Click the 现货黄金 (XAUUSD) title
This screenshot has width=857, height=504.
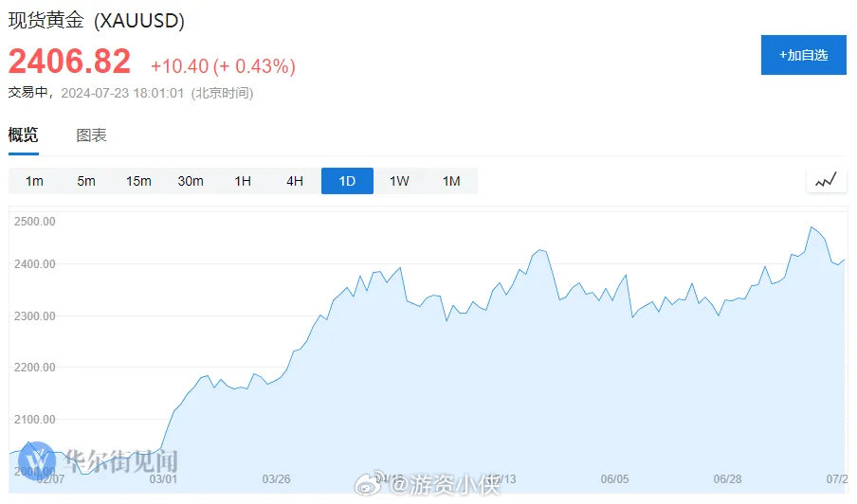pos(96,21)
